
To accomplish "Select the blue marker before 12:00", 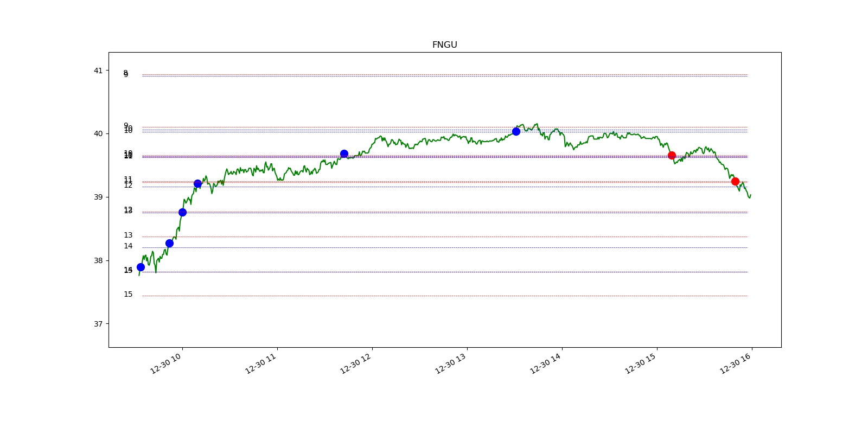I will pyautogui.click(x=344, y=154).
